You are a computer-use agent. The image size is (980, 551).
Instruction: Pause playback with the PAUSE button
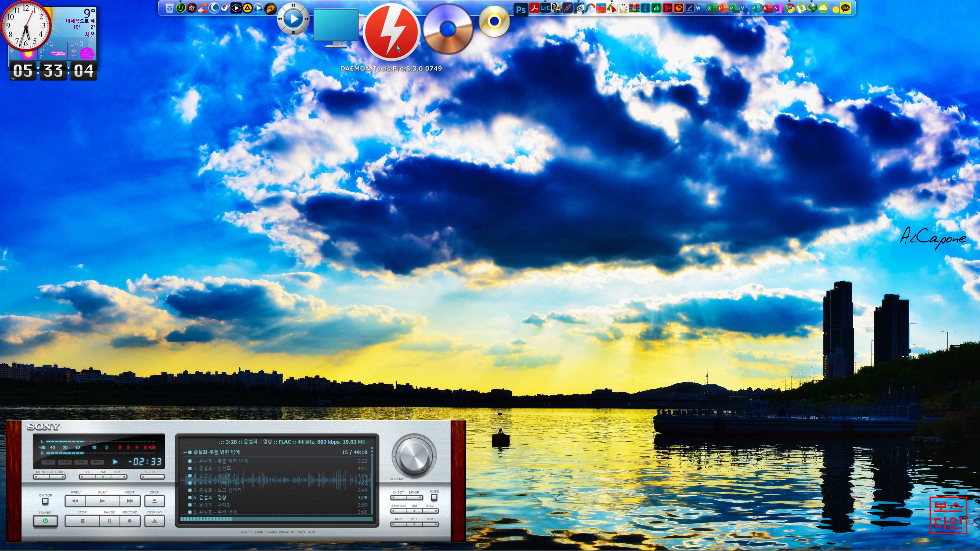[x=109, y=521]
